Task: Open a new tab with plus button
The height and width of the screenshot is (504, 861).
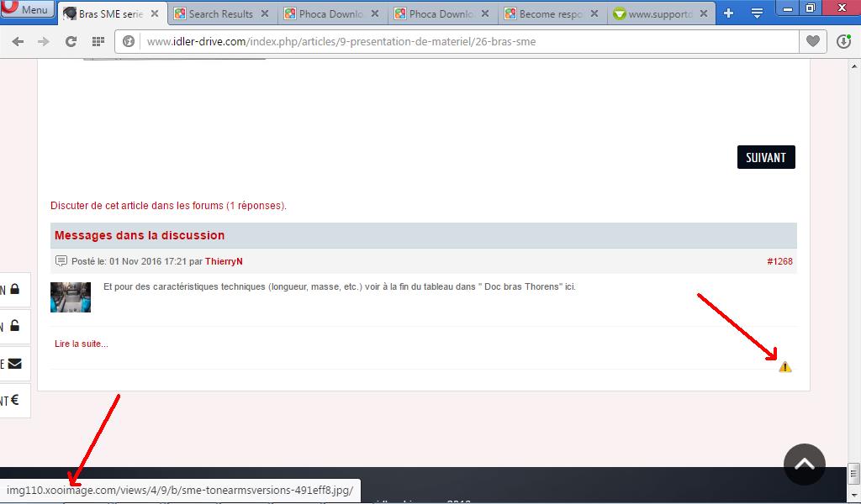Action: [728, 13]
